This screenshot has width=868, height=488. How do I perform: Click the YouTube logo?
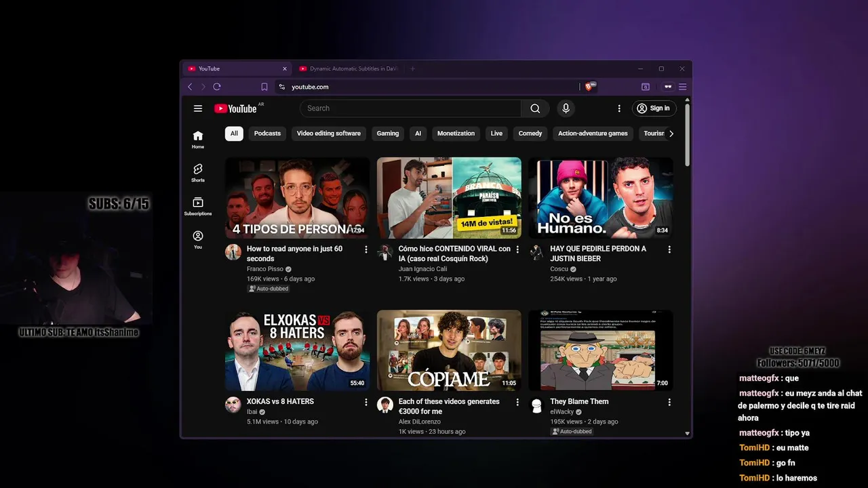click(x=235, y=108)
